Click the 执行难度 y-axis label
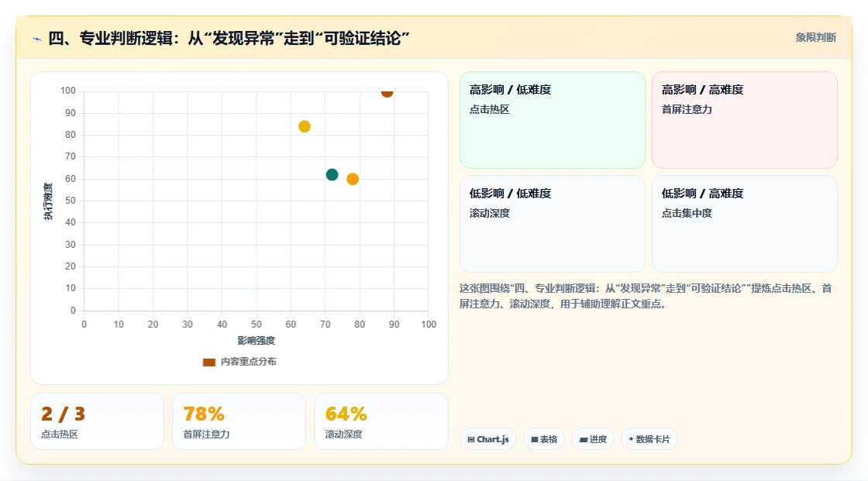 pos(48,201)
